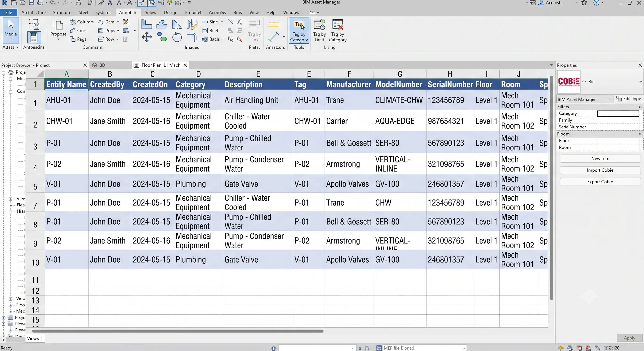
Task: Select the circle rotate icon in Images
Action: (x=177, y=37)
